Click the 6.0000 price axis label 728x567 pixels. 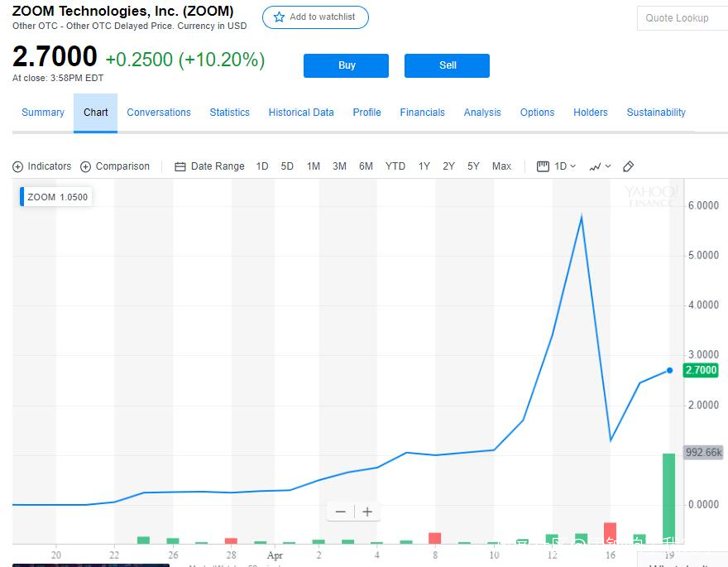click(x=703, y=205)
